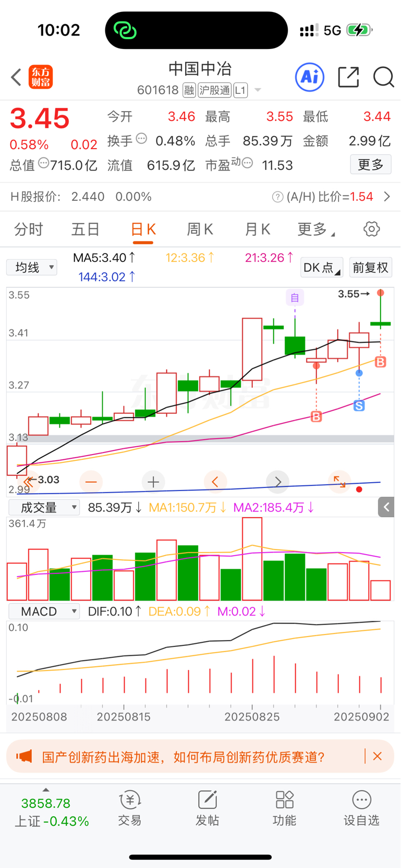Tap the L1 level tag

[240, 90]
